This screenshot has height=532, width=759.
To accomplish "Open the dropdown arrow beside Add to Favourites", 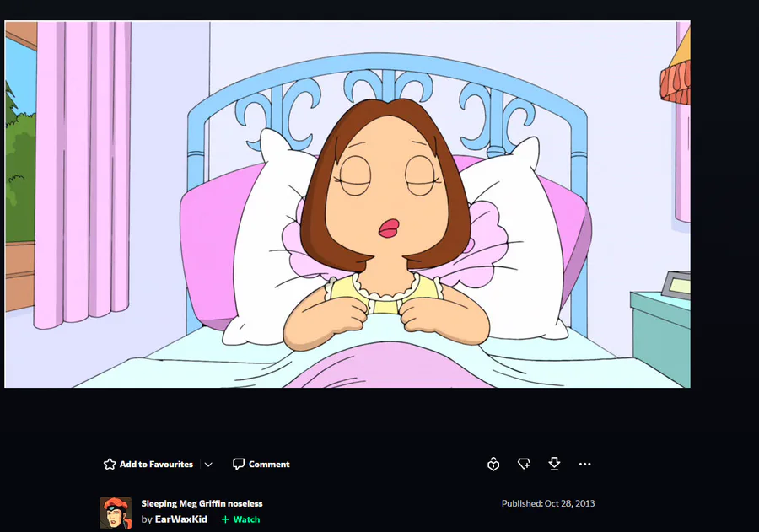I will coord(208,465).
